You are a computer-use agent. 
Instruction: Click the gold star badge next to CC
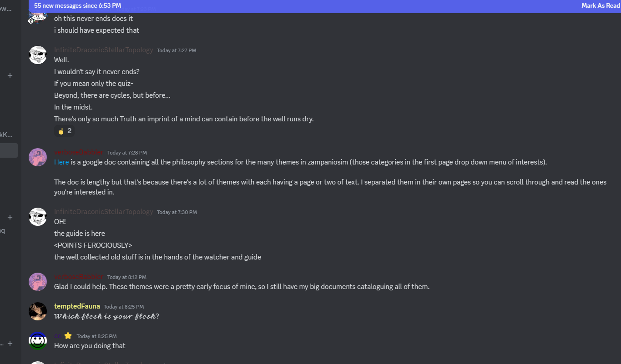[68, 336]
